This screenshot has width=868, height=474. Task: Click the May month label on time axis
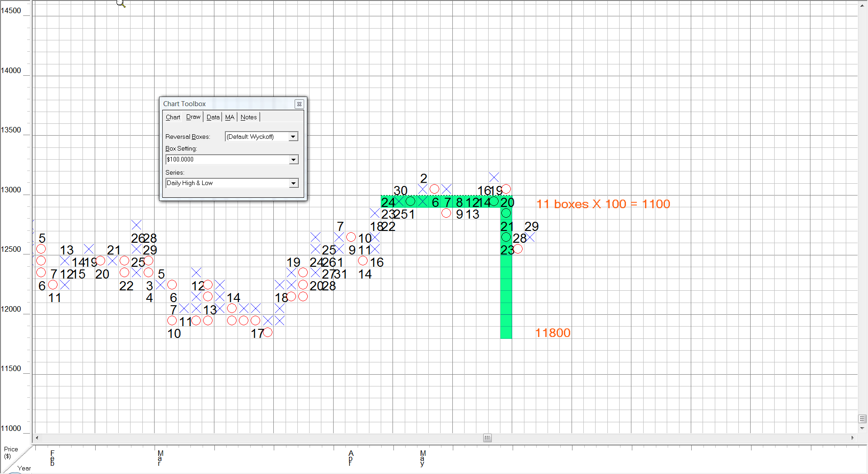point(422,458)
